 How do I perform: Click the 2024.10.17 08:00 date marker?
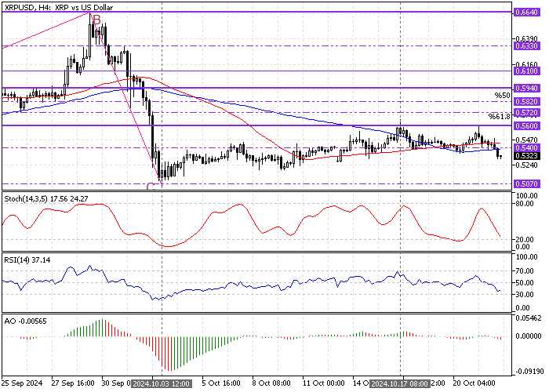click(400, 384)
